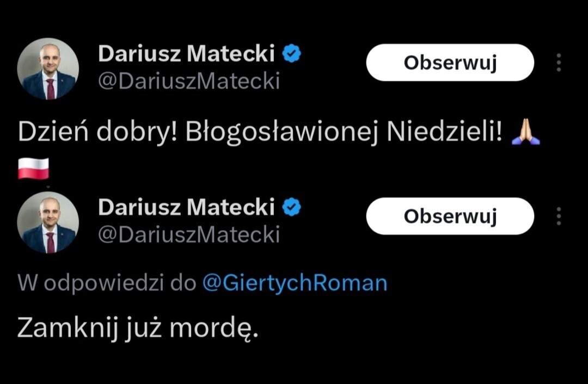This screenshot has height=384, width=588.
Task: Open the first tweet's author profile picture
Action: click(48, 69)
